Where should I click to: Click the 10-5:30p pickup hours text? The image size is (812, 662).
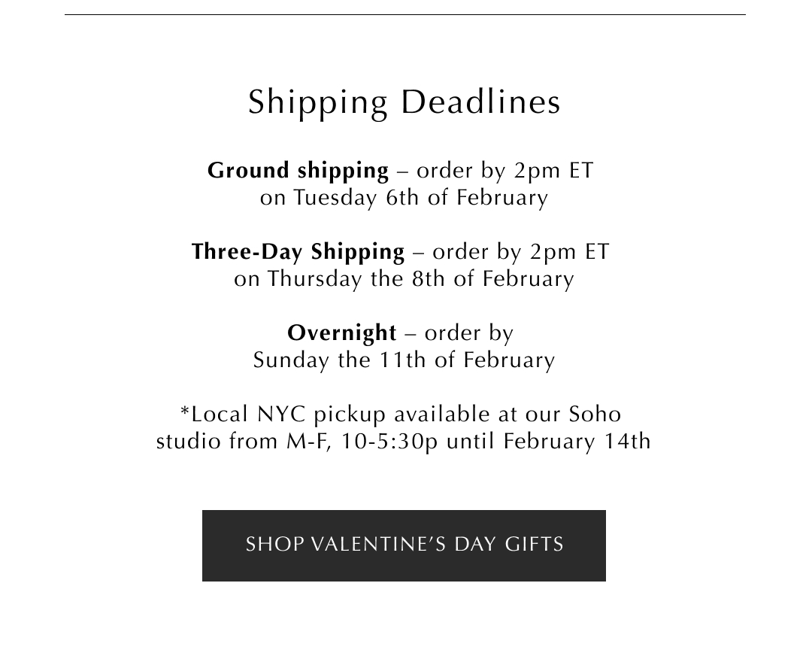tap(389, 442)
